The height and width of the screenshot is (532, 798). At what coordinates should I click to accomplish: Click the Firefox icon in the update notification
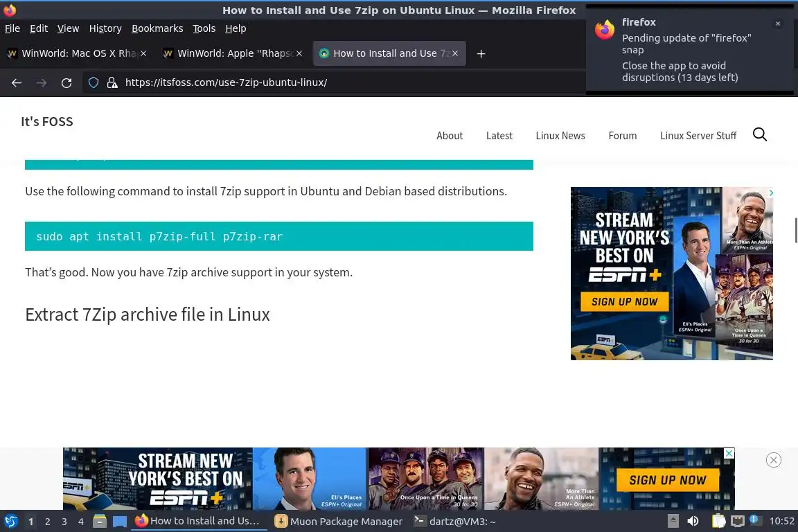tap(605, 30)
